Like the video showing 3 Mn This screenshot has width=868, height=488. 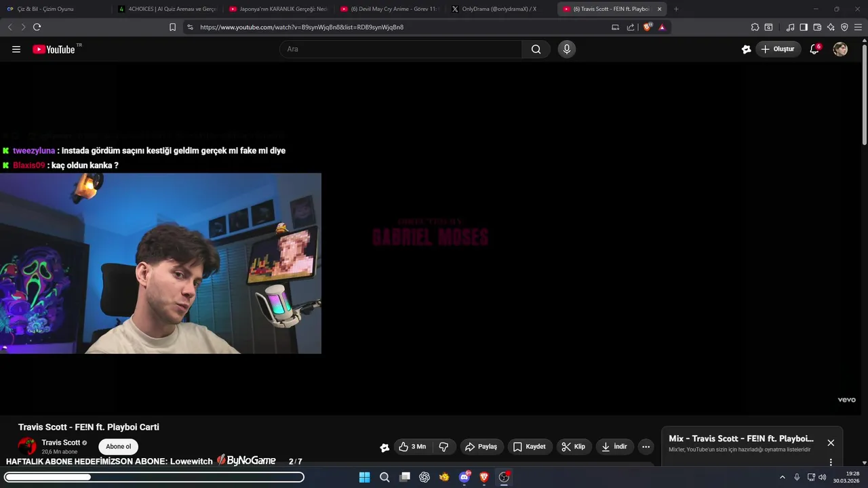[413, 447]
